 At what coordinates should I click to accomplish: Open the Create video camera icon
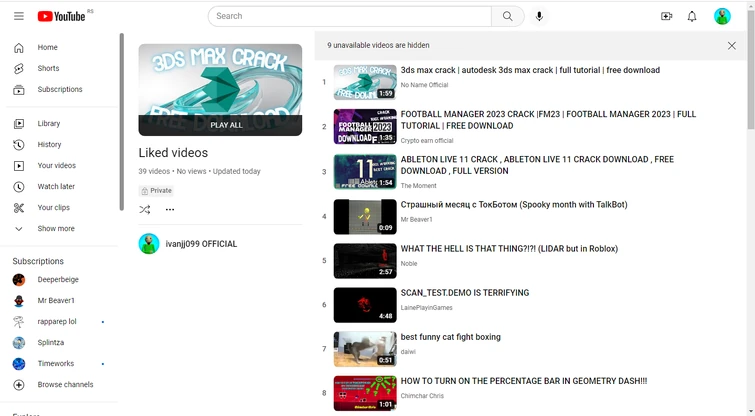(x=666, y=16)
